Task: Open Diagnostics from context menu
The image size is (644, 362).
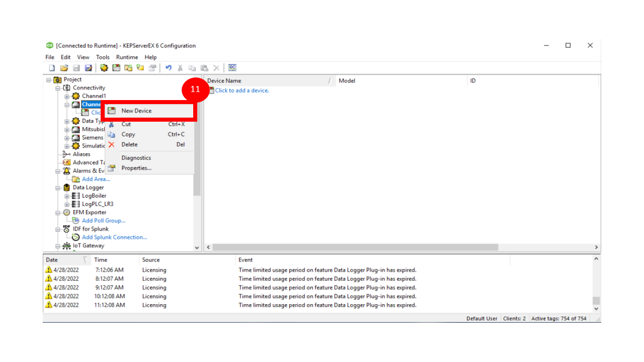Action: [x=149, y=158]
